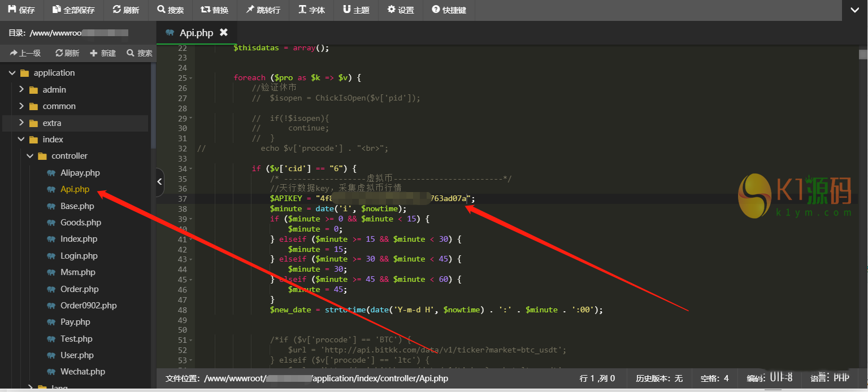Close the Api.php tab
The height and width of the screenshot is (392, 868).
(224, 32)
